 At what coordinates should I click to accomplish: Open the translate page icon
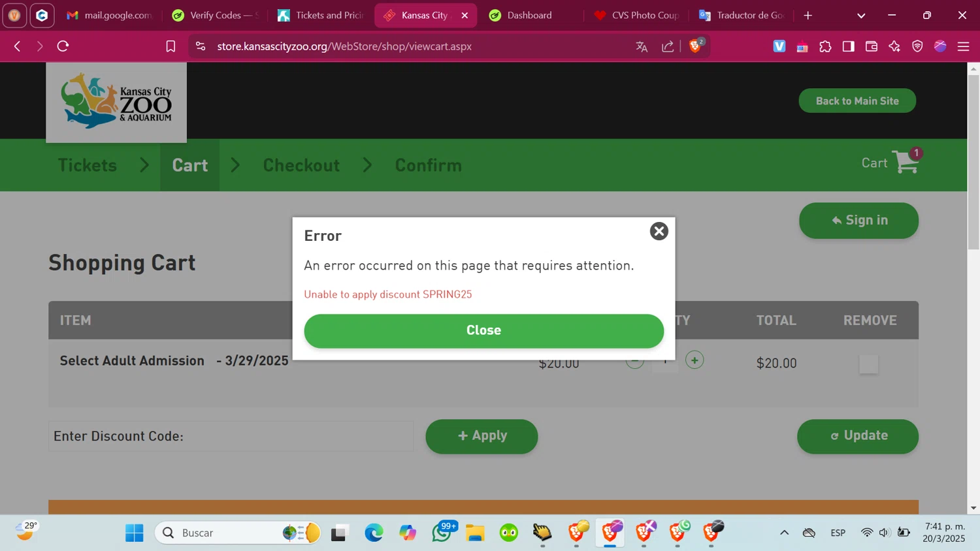pos(642,46)
